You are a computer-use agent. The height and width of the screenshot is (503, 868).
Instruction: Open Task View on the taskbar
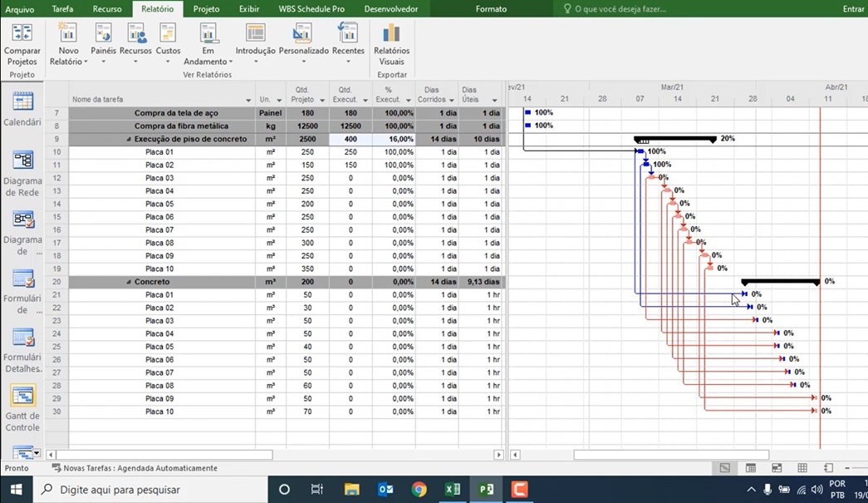point(317,489)
